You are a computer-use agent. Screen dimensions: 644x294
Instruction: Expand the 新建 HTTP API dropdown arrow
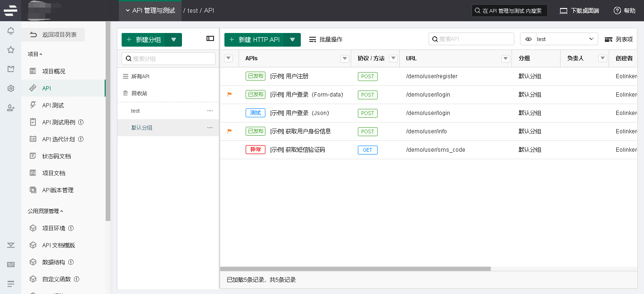point(292,40)
